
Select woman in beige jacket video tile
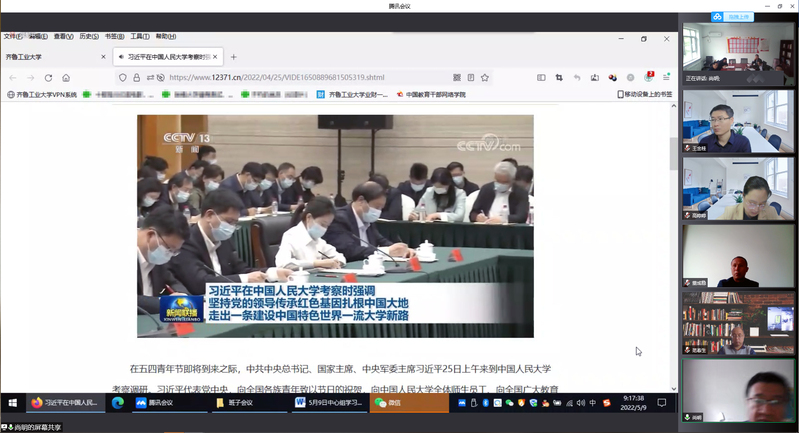(738, 189)
